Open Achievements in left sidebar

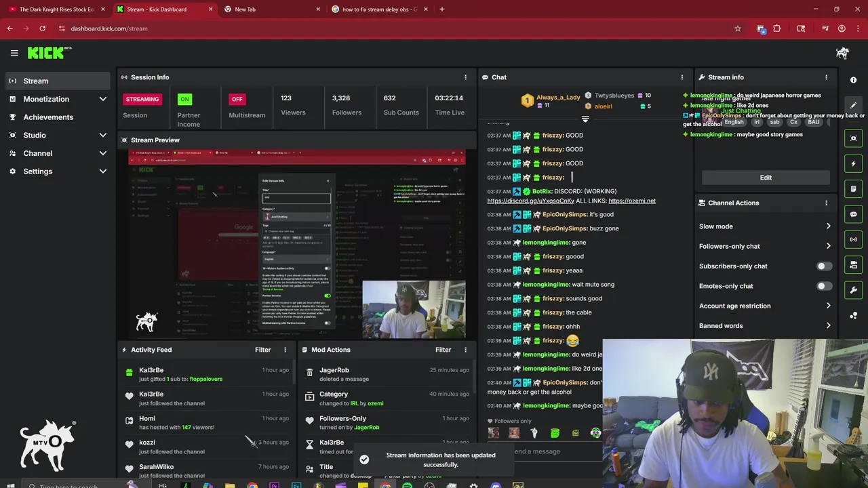pyautogui.click(x=57, y=117)
